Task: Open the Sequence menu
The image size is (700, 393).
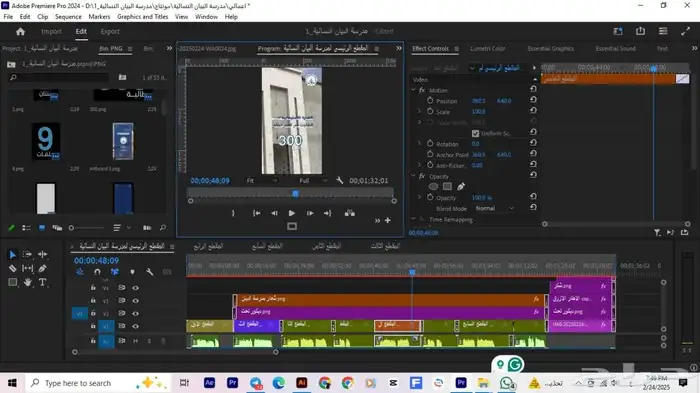Action: pos(68,17)
